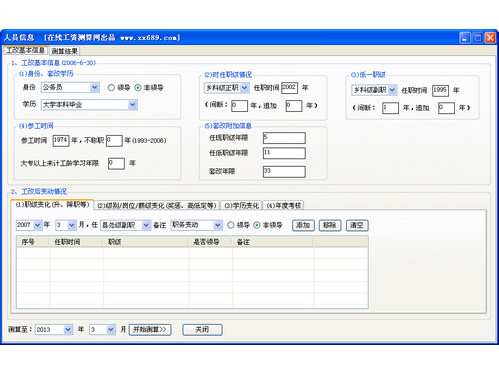Select 领导 radio in 职级变化 row
The height and width of the screenshot is (375, 499).
[x=230, y=225]
